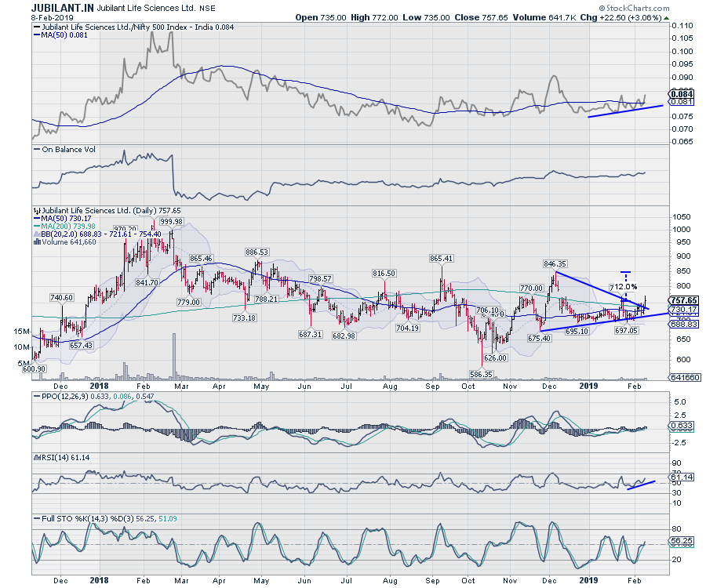Viewport: 706px width, 588px height.
Task: Click the 56.25 stochastic axis tag
Action: 682,541
